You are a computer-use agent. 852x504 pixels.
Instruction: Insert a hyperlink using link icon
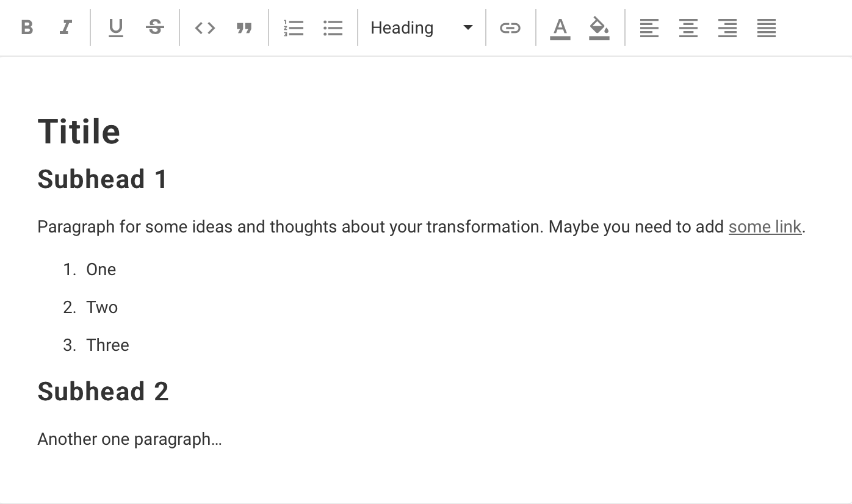(x=510, y=28)
